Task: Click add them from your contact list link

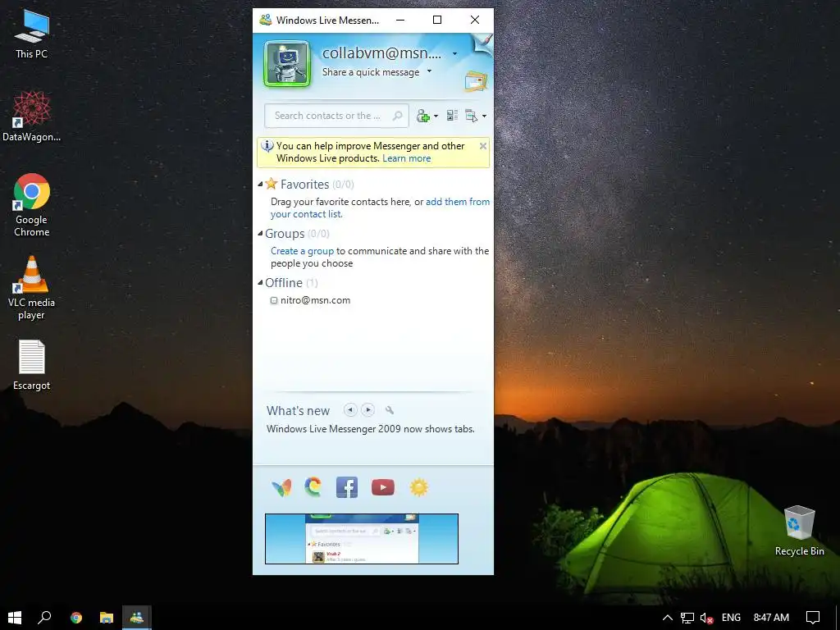Action: (x=380, y=208)
